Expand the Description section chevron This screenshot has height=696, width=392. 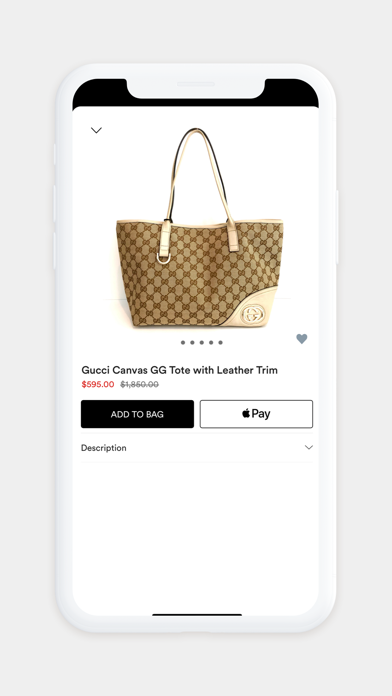(309, 447)
